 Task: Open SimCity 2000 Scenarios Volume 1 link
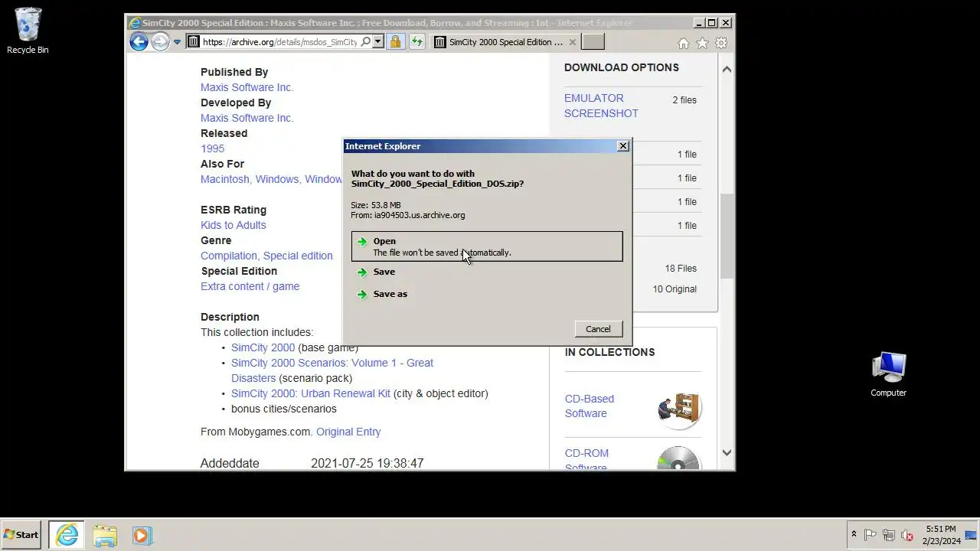[x=332, y=370]
